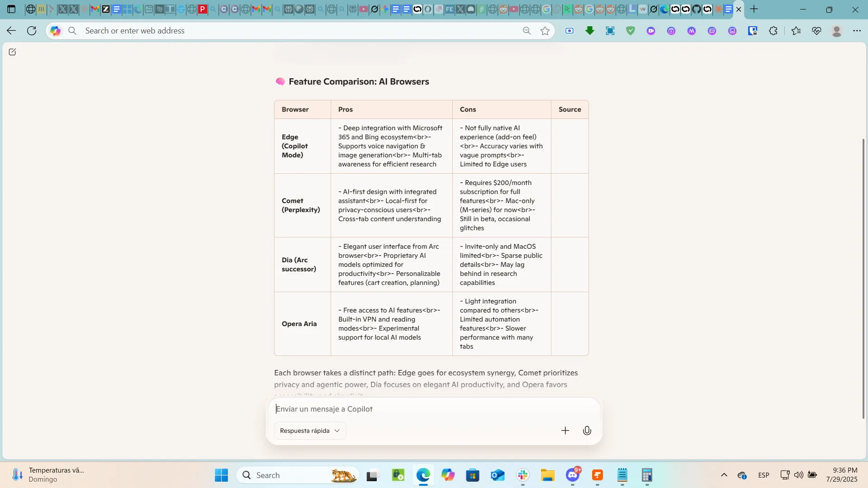
Task: Click the microphone voice input icon
Action: (587, 431)
